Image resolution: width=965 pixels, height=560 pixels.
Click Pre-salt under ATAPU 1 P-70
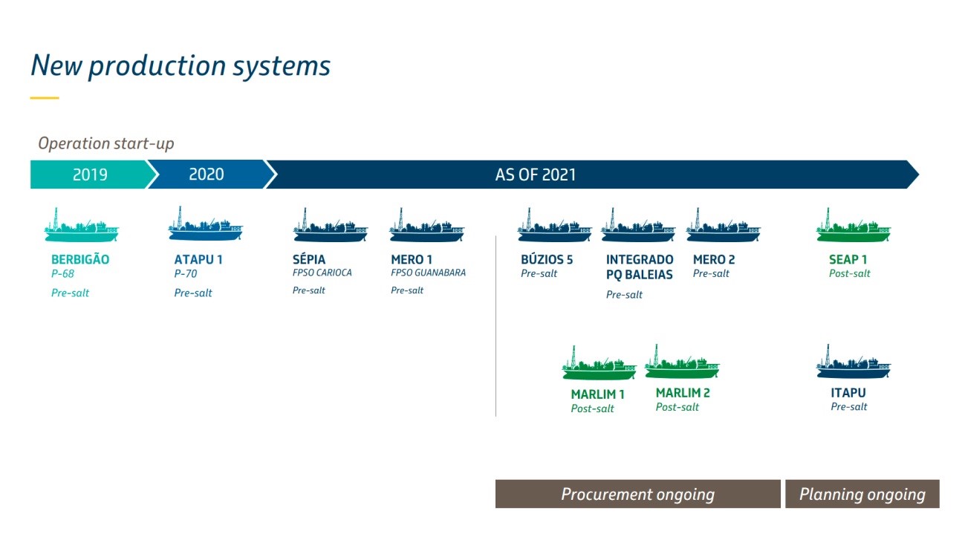pyautogui.click(x=193, y=293)
